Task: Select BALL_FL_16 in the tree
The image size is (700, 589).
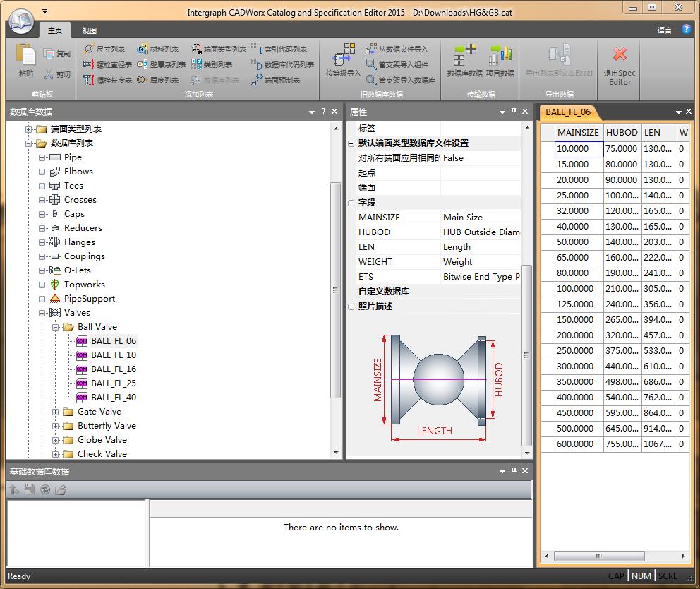Action: click(x=114, y=369)
